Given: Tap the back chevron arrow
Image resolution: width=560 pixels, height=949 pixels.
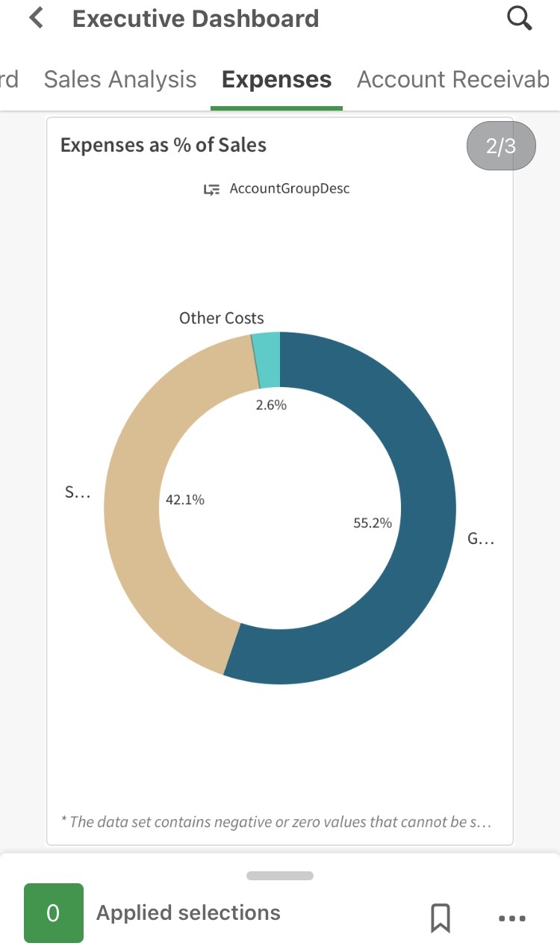Looking at the screenshot, I should pyautogui.click(x=35, y=18).
